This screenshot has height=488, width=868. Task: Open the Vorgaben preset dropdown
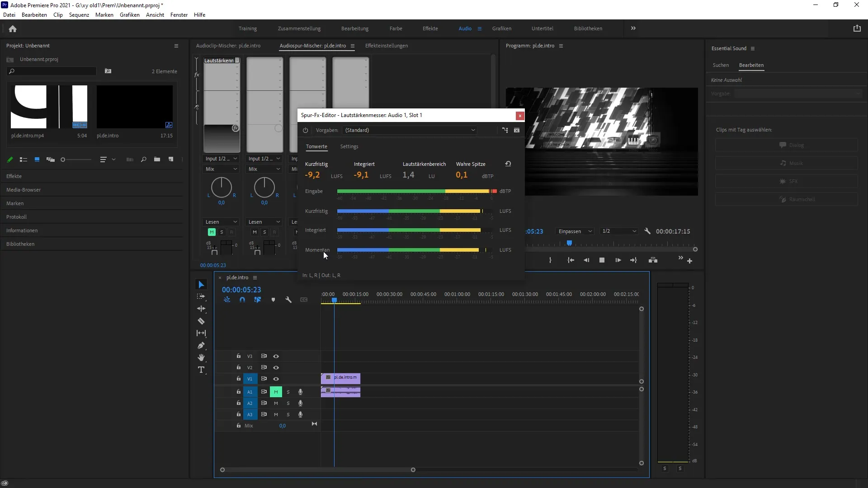[x=410, y=130]
